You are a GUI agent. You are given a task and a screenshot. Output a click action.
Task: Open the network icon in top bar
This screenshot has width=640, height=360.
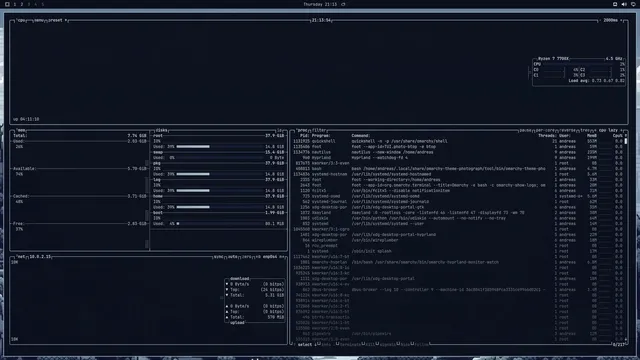[x=633, y=4]
